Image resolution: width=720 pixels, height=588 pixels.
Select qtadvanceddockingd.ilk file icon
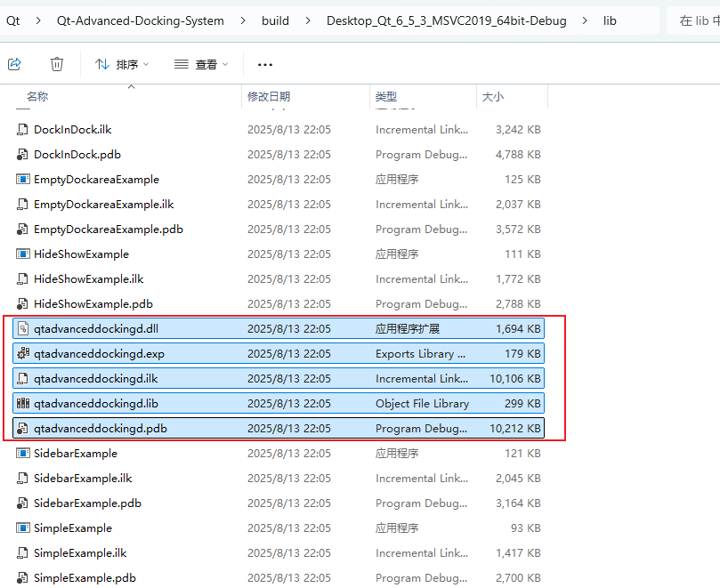(22, 379)
